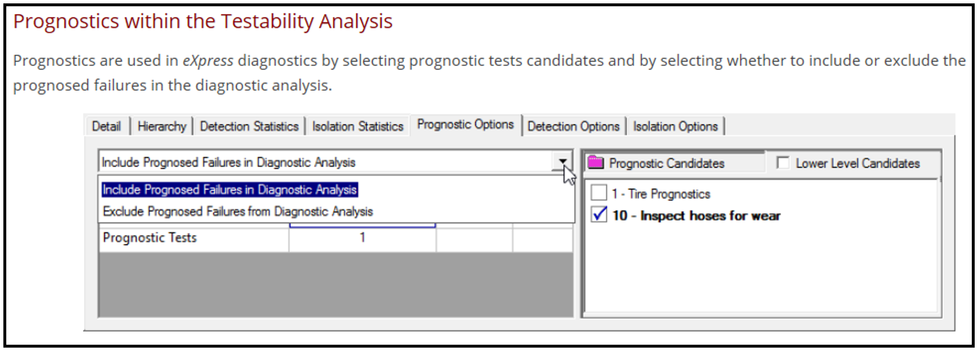Select Include Prognosed Failures in Diagnostic Analysis option
Image resolution: width=980 pixels, height=351 pixels.
(230, 190)
